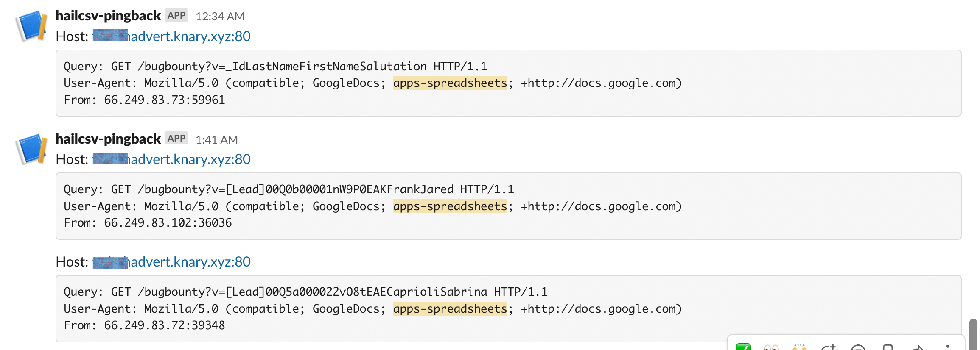This screenshot has height=350, width=980.
Task: Click the Host: label in the 12:34 AM message
Action: 72,36
